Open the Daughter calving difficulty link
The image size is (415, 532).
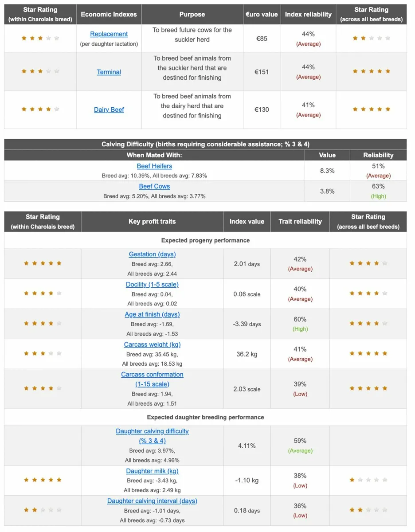coord(152,436)
